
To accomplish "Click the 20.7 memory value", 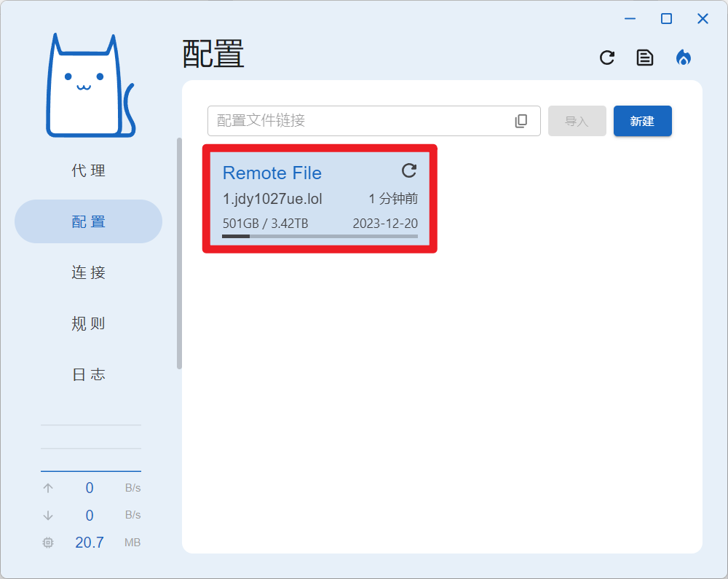I will pos(90,543).
